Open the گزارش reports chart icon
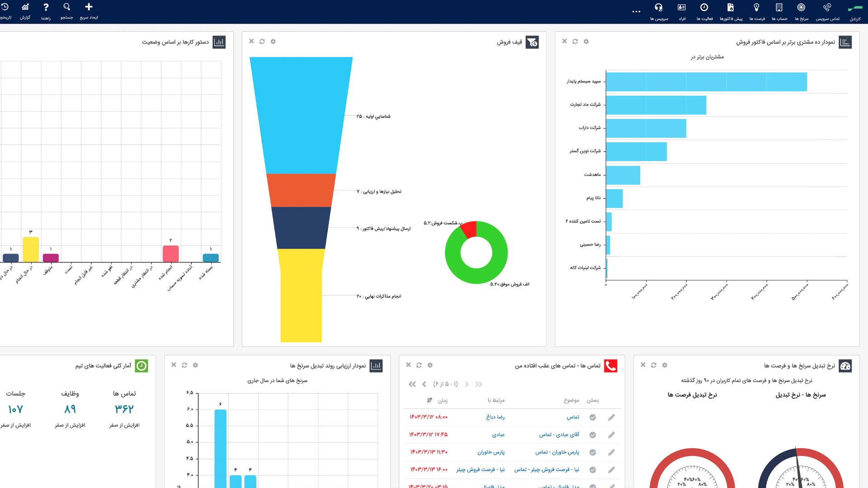Image resolution: width=868 pixels, height=488 pixels. point(25,7)
